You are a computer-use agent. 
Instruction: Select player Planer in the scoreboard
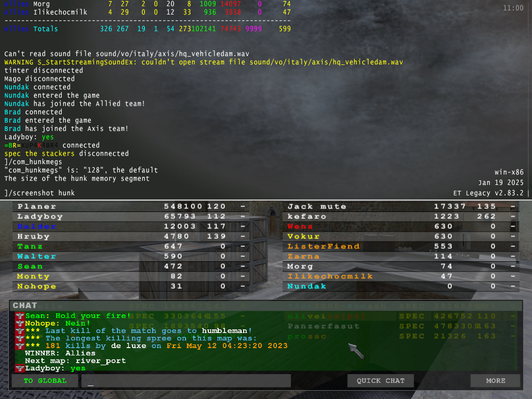(131, 206)
